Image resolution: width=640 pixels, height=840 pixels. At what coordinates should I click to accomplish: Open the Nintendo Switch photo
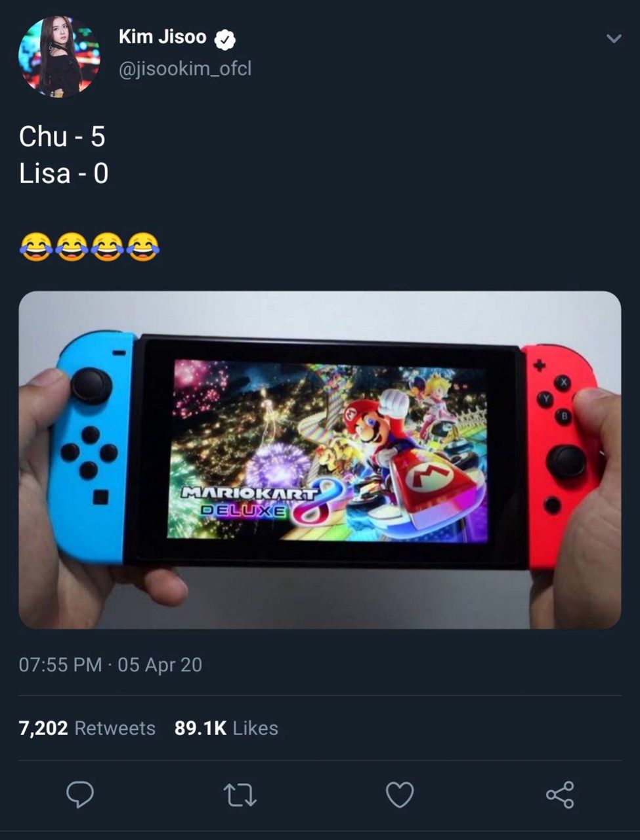pos(320,460)
